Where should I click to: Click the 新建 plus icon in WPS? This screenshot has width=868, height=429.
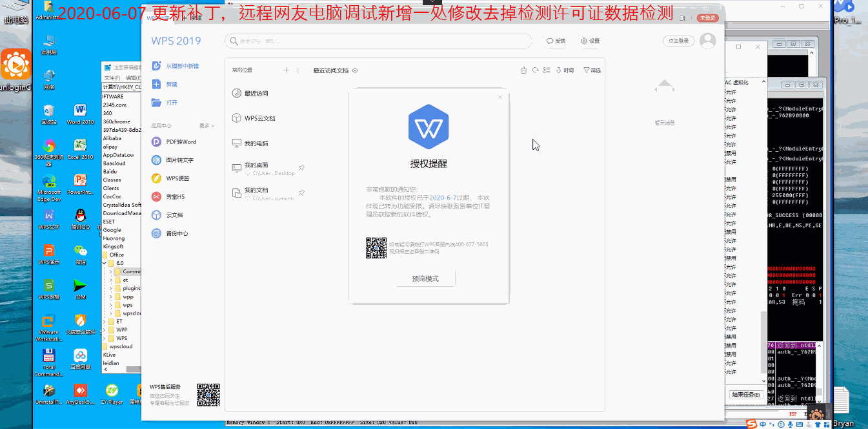(x=156, y=84)
